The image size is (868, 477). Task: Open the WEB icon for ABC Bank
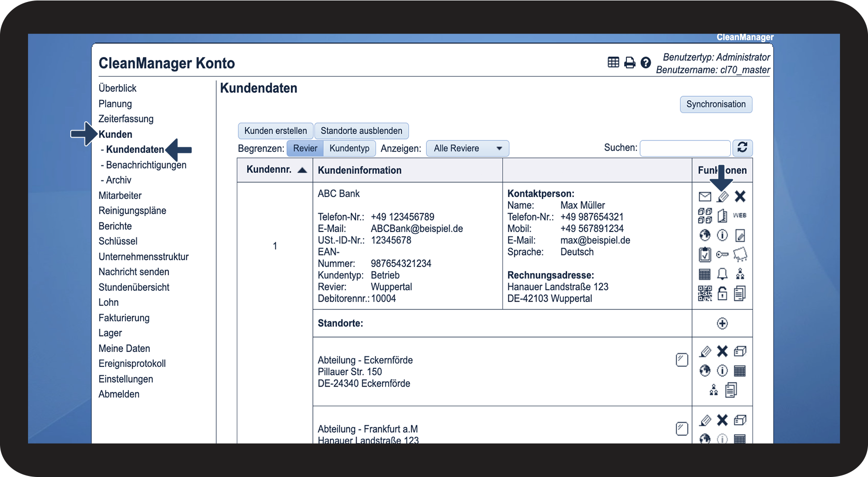pyautogui.click(x=739, y=215)
